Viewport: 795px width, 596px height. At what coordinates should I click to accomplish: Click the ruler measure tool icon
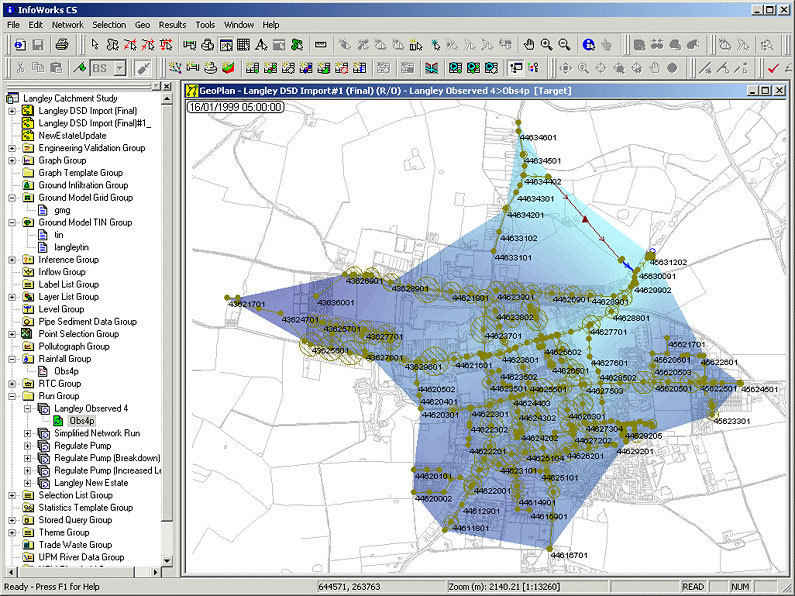320,45
